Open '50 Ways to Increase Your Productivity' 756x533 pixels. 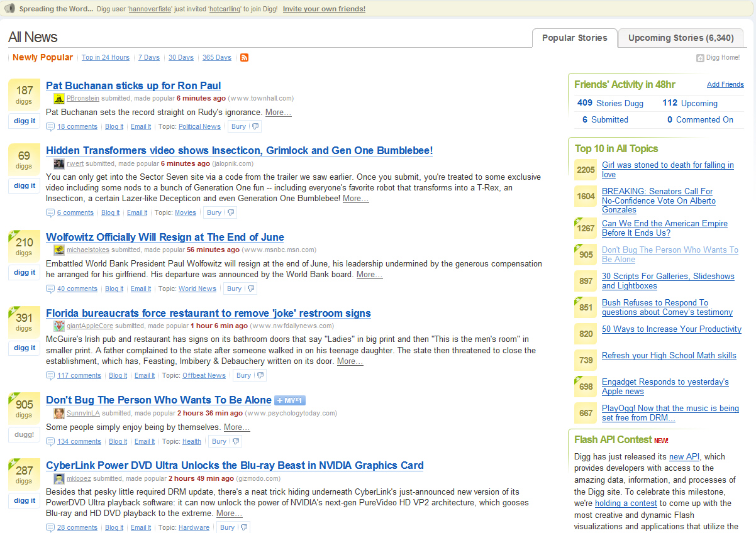tap(672, 329)
